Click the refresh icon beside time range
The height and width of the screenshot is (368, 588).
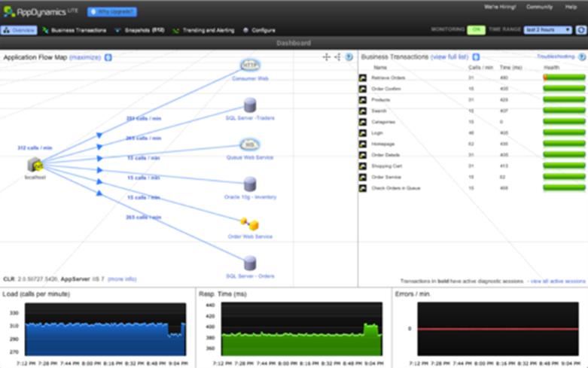coord(580,30)
